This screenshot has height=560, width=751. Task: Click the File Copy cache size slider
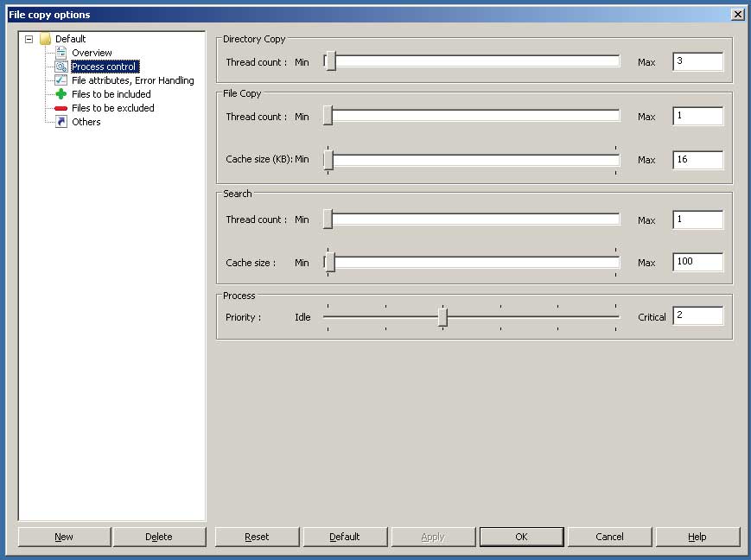328,160
